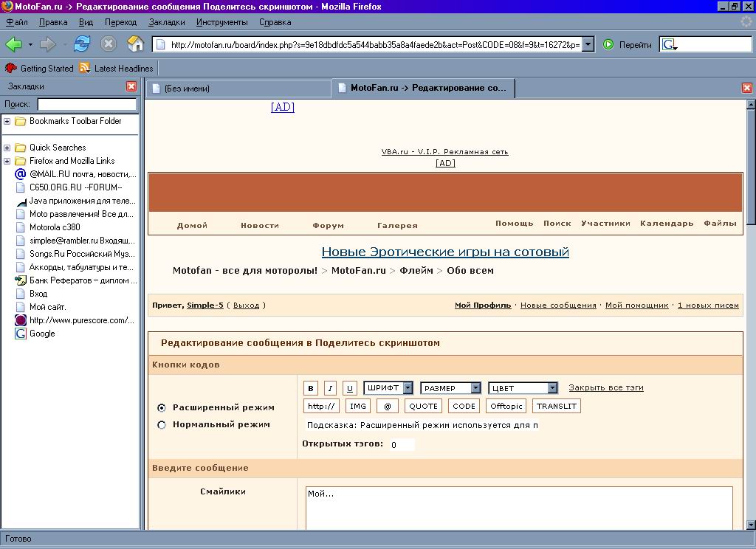Click the Банк Рефератов bookmark icon

click(x=20, y=280)
